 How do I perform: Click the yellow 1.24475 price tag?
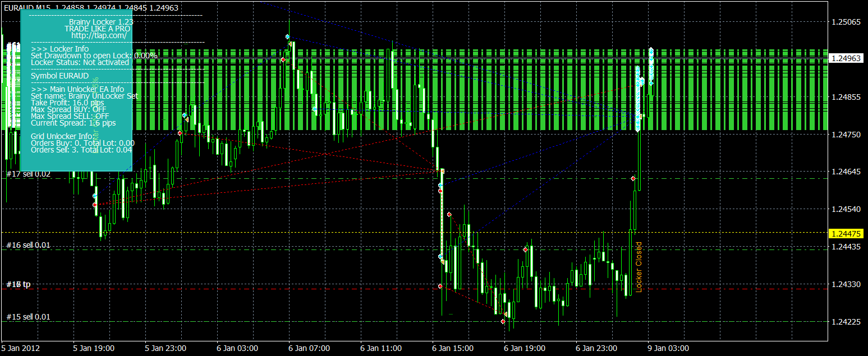coord(846,233)
